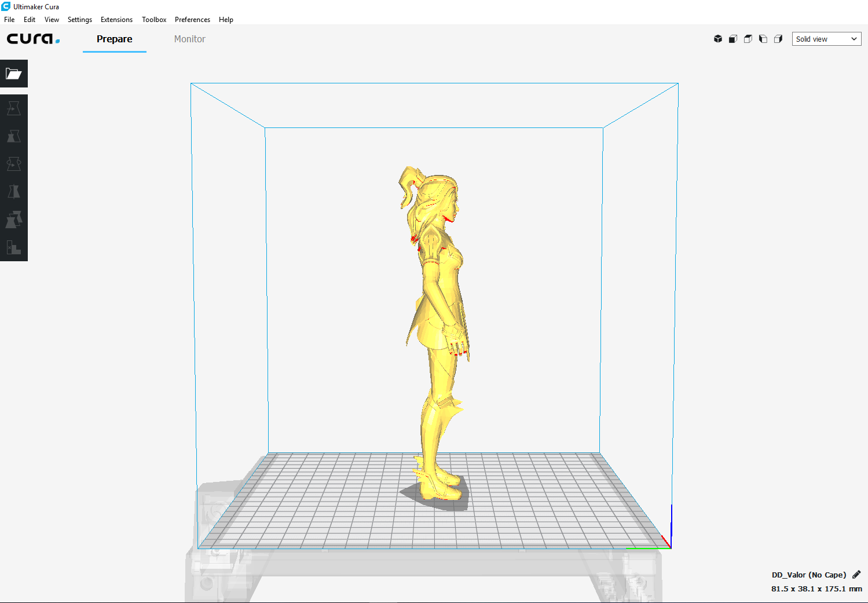Screen dimensions: 868x603
Task: Switch camera to the front view icon
Action: tap(733, 39)
